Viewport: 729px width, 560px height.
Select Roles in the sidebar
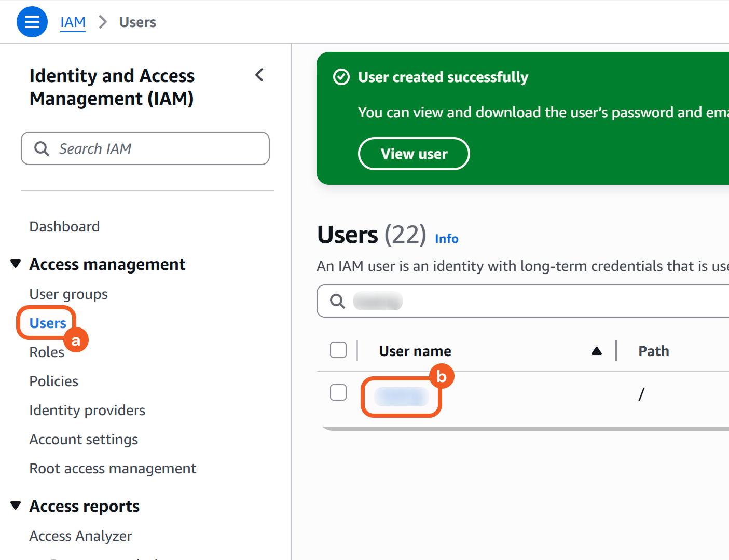point(47,352)
